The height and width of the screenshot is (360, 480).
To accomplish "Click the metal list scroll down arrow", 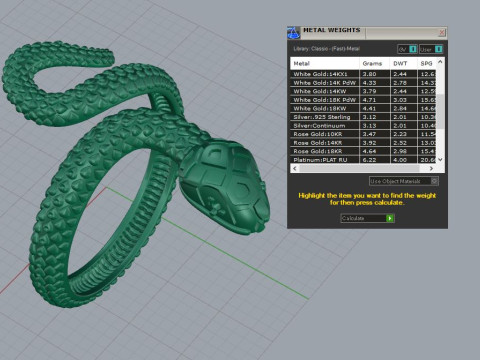I will pyautogui.click(x=440, y=160).
